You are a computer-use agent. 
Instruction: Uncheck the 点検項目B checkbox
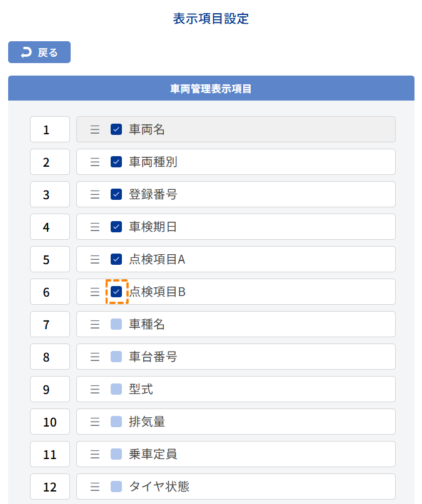(116, 292)
